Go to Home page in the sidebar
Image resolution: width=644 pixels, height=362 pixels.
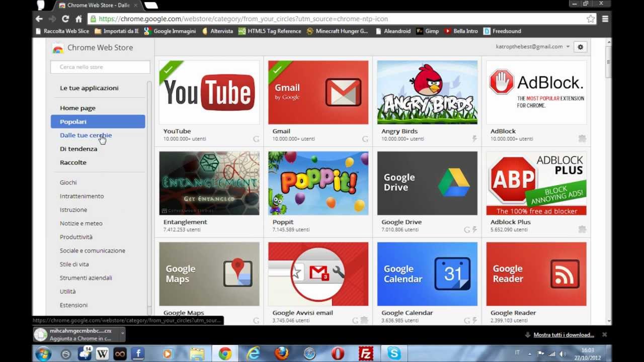(x=77, y=108)
